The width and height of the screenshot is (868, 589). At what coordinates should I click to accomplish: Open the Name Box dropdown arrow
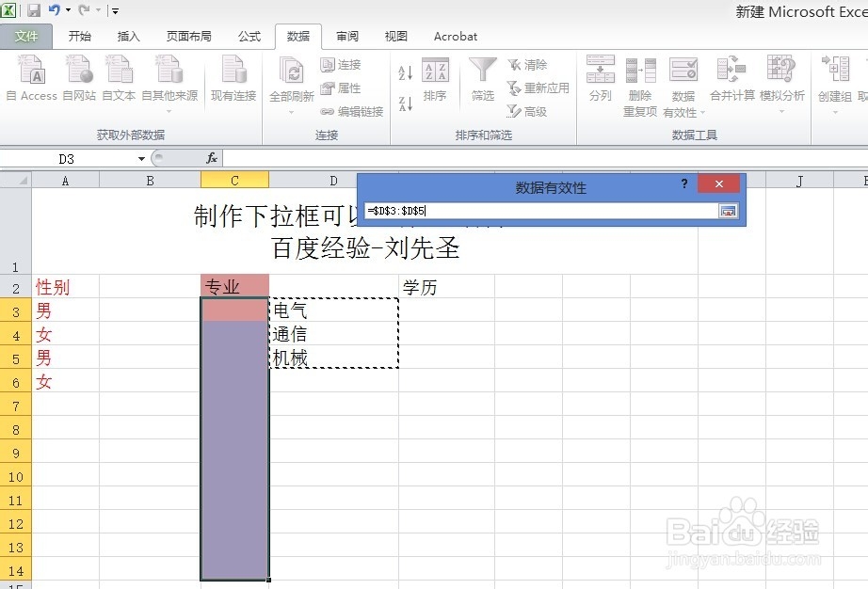tap(141, 158)
